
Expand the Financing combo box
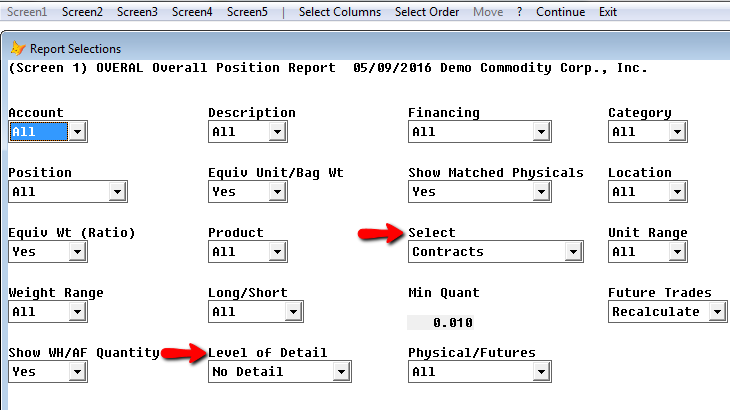coord(541,132)
